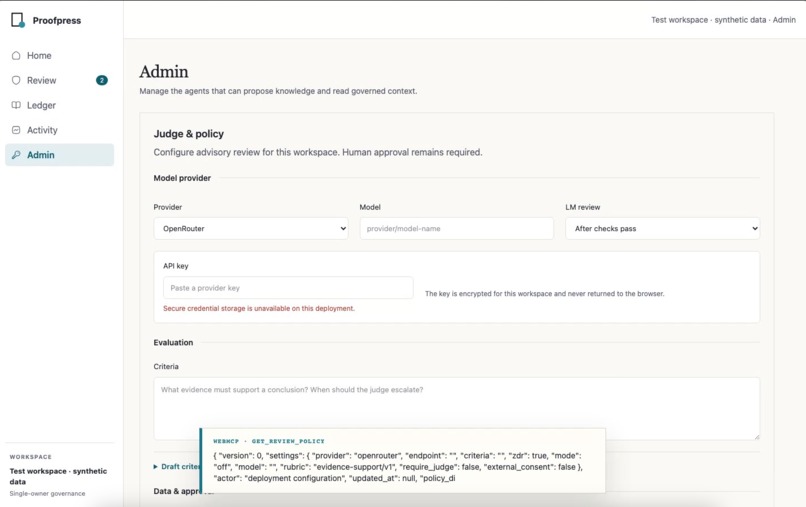This screenshot has width=806, height=507.
Task: Click the Ledger book icon
Action: [16, 105]
